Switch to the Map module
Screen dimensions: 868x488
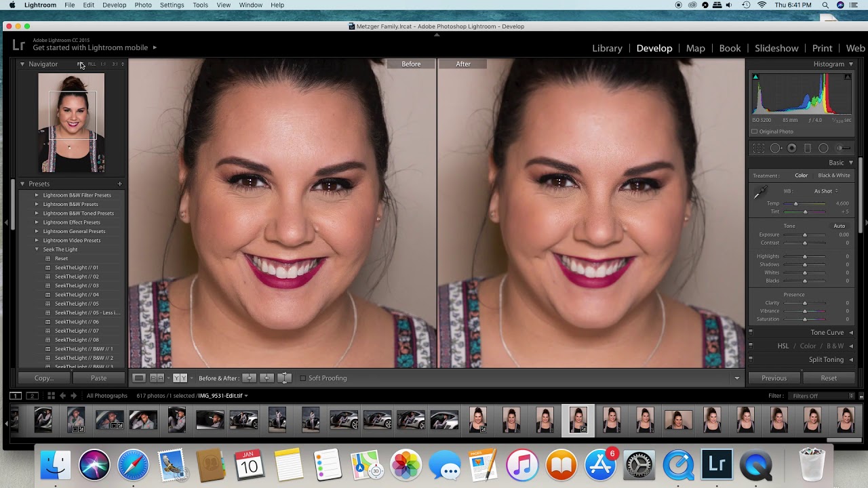click(695, 48)
